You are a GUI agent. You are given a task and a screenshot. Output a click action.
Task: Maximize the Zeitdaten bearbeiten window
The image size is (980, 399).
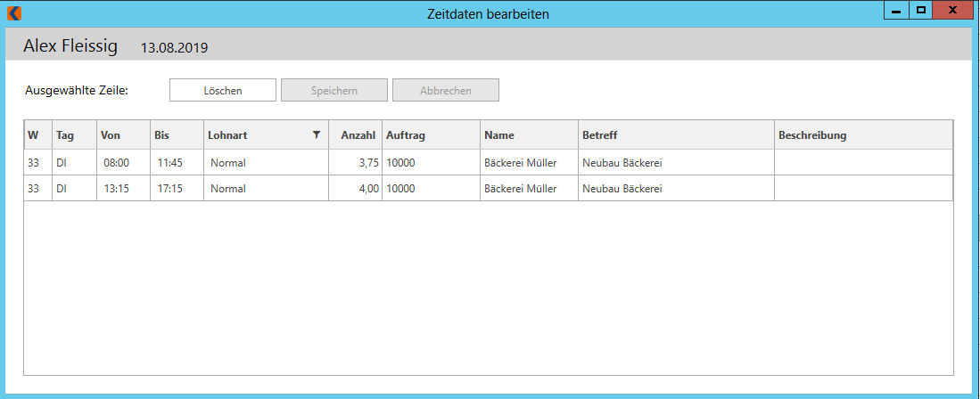(x=920, y=10)
